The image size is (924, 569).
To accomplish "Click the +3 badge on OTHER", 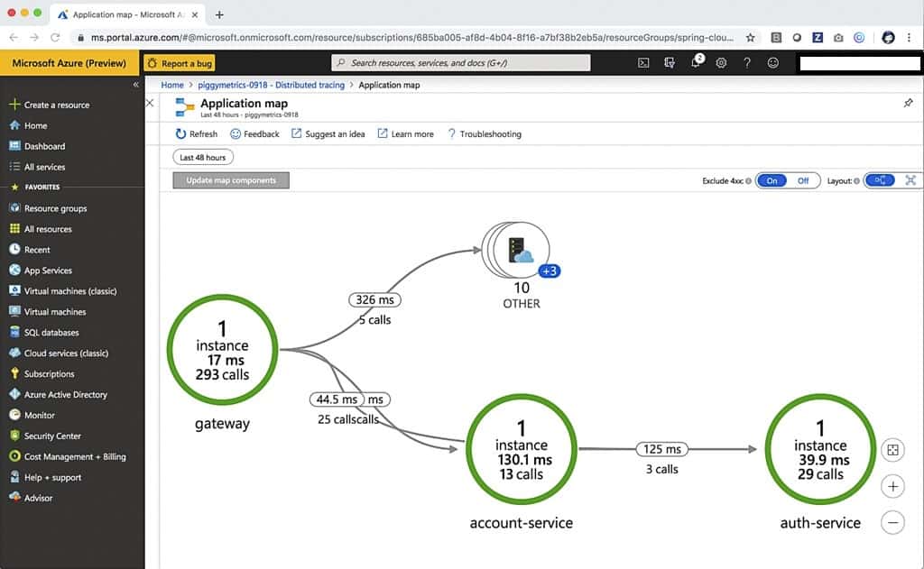I will (x=550, y=271).
